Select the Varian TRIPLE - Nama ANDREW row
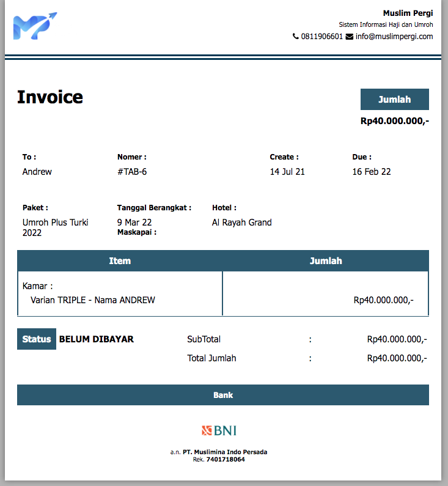448x486 pixels. (93, 300)
